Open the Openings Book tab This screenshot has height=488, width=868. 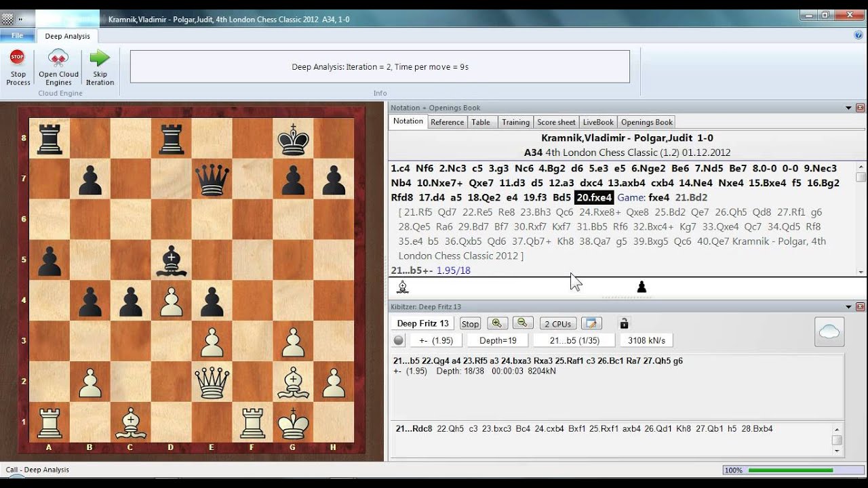click(x=647, y=122)
